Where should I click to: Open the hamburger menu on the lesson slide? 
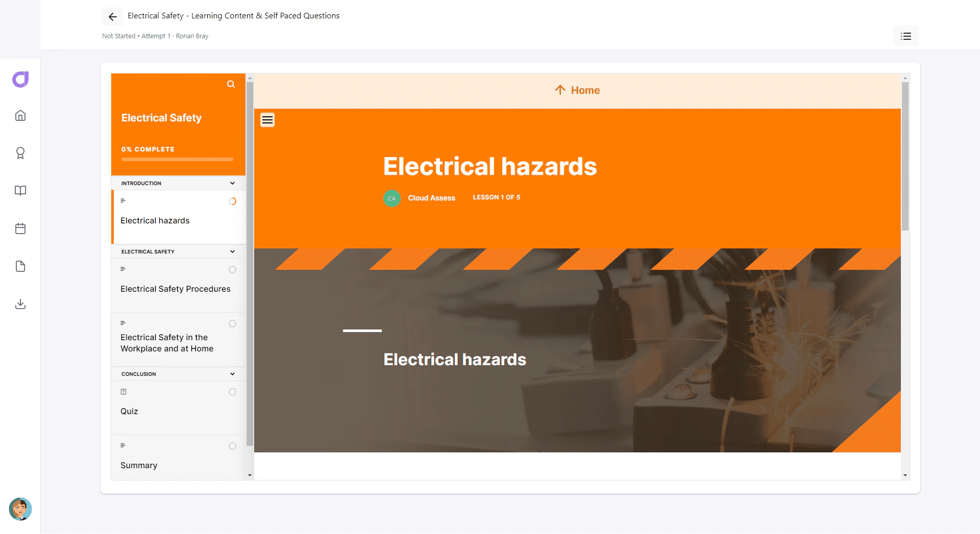(x=267, y=119)
